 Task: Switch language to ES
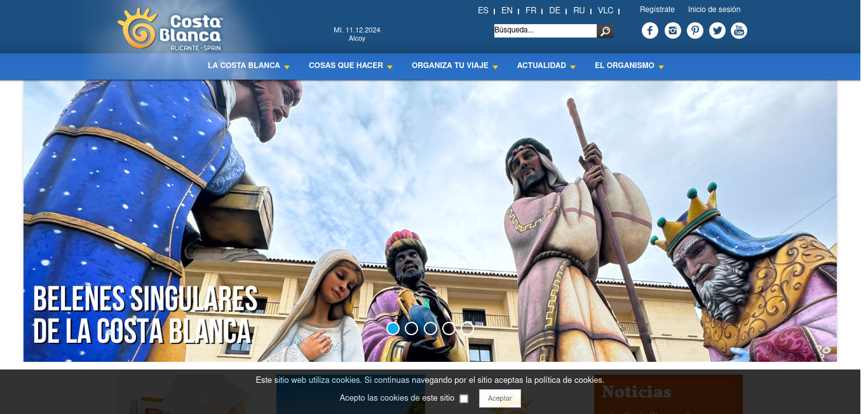pos(483,10)
